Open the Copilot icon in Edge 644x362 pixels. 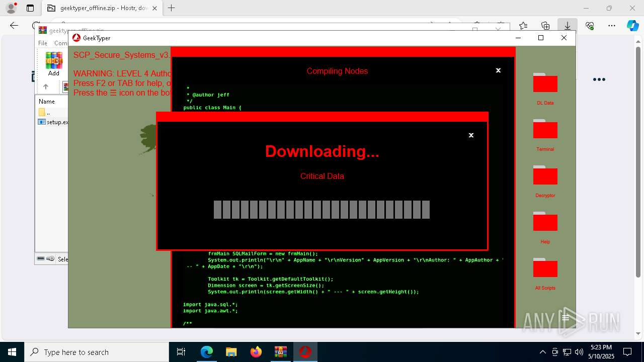[x=632, y=26]
